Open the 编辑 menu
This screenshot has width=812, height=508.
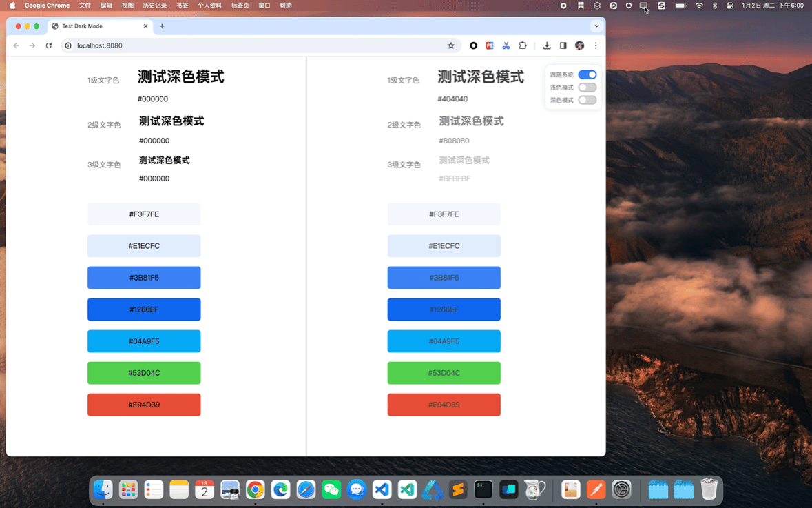pyautogui.click(x=106, y=6)
